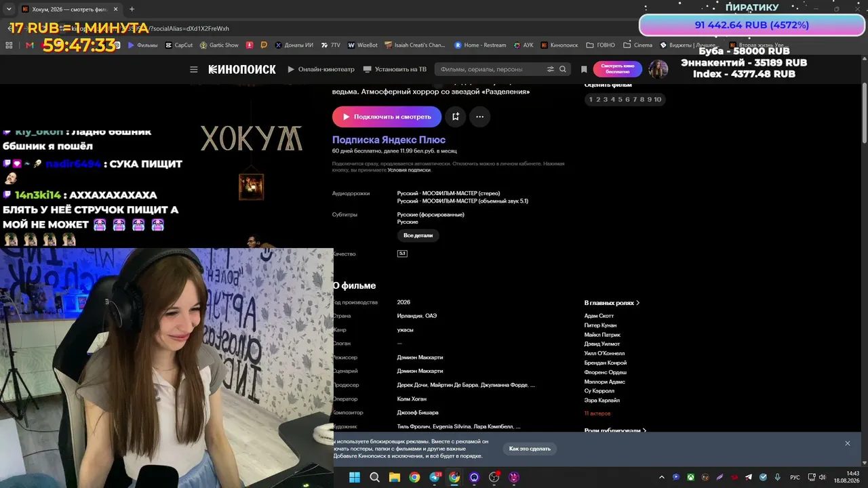The width and height of the screenshot is (868, 488).
Task: Open the 7TV bookmark
Action: coord(330,45)
